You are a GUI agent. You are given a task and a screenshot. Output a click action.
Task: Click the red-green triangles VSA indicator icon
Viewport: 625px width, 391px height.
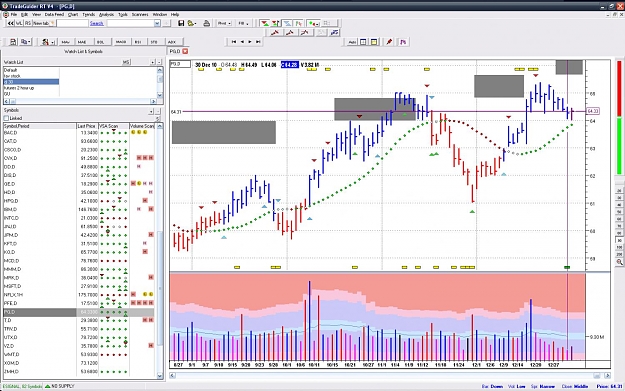click(264, 23)
